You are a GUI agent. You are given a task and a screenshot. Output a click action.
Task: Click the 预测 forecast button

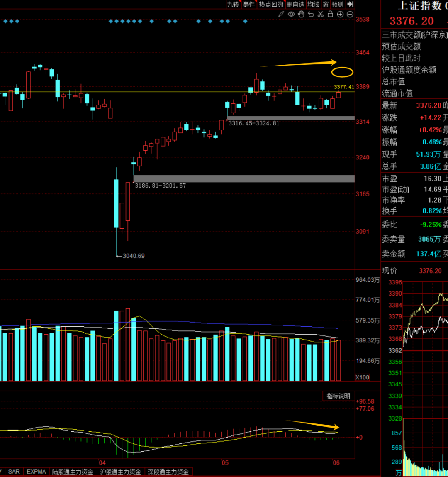pos(338,4)
